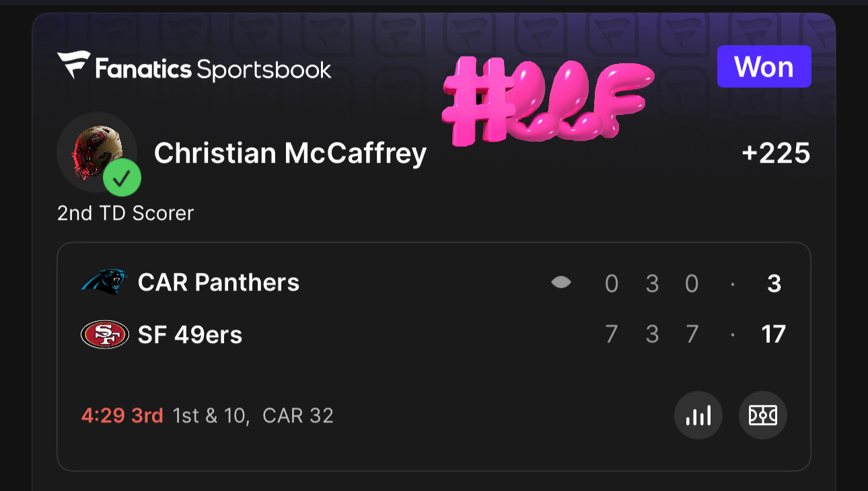
Task: Click the Fanatics flag logo icon
Action: (73, 65)
